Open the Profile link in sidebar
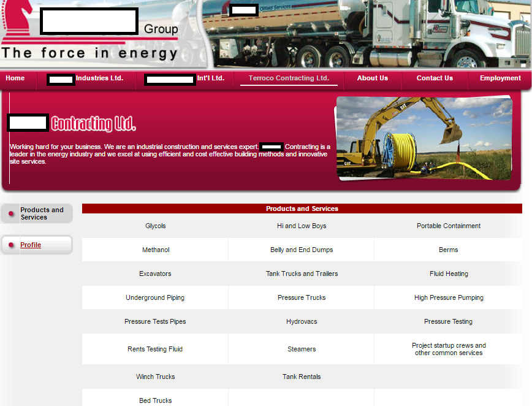 pos(31,245)
